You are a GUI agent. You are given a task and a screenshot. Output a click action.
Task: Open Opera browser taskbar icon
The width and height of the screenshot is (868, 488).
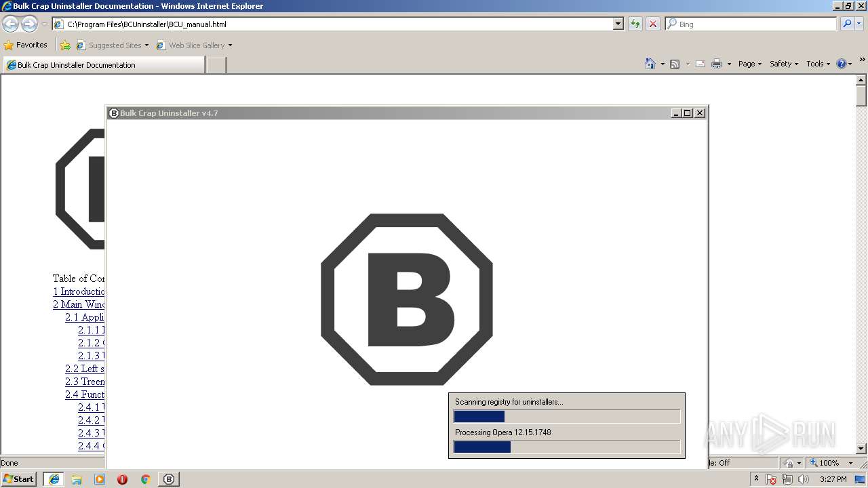pyautogui.click(x=122, y=479)
